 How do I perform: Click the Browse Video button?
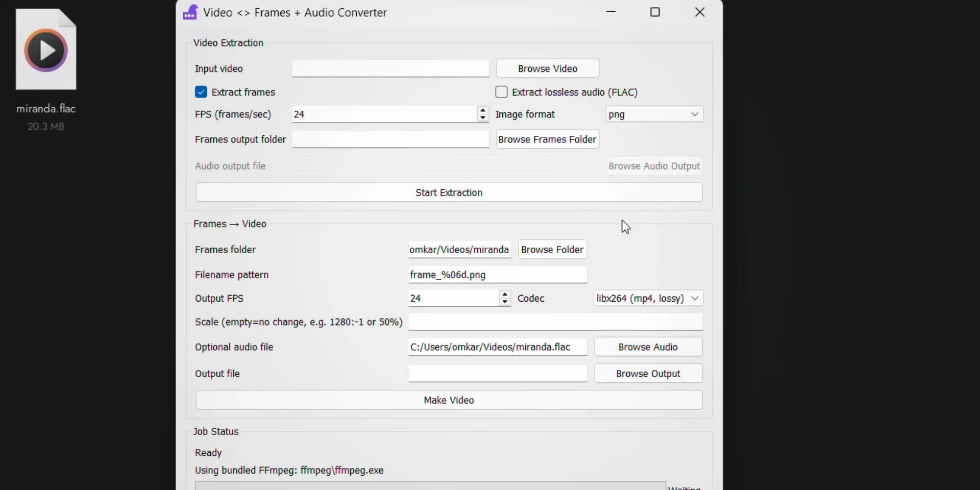click(x=548, y=68)
